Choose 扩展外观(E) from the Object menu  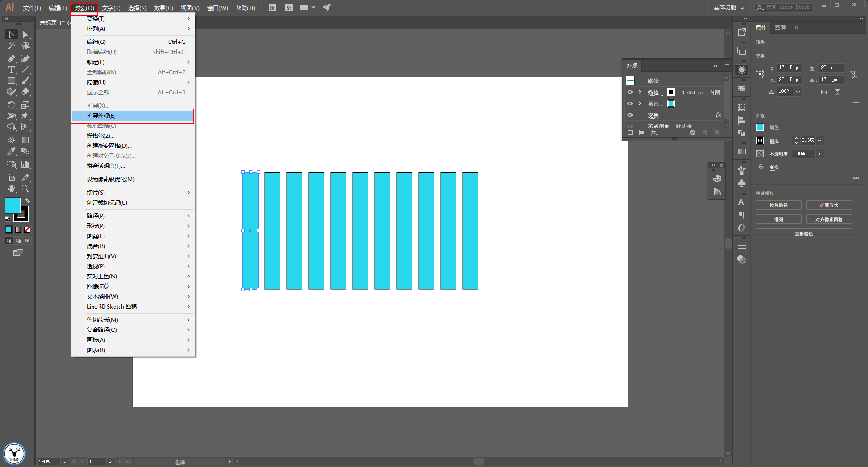tap(132, 116)
